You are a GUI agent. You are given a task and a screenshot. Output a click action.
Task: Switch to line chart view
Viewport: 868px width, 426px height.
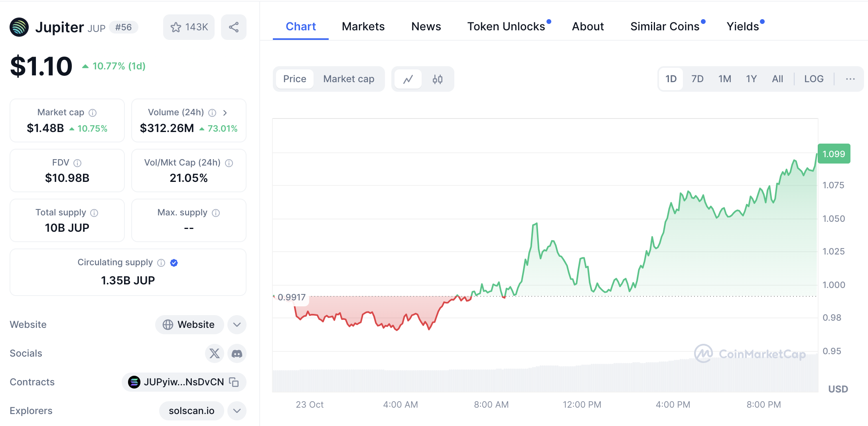coord(408,79)
